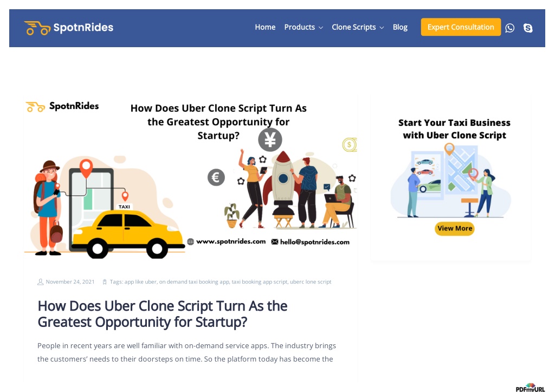Image resolution: width=555 pixels, height=392 pixels.
Task: Click the tag icon before Tags list
Action: click(105, 282)
